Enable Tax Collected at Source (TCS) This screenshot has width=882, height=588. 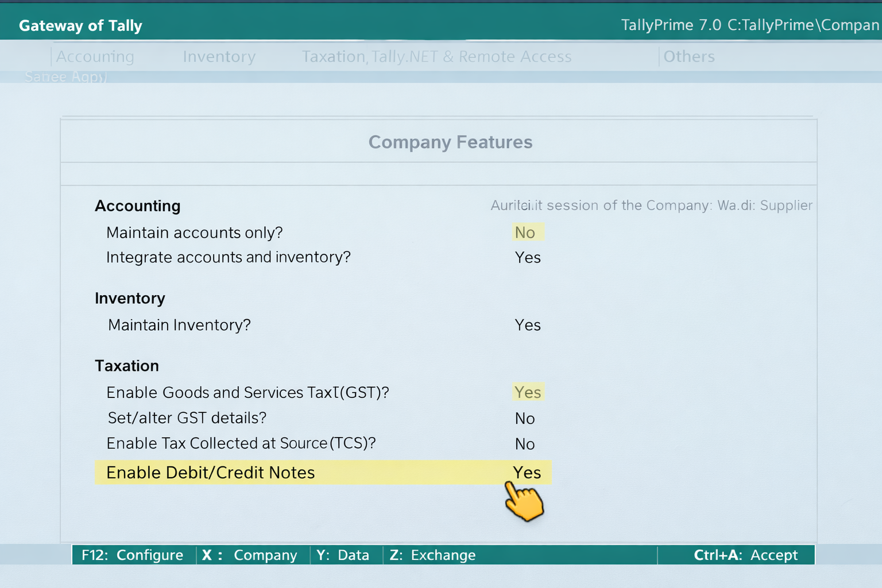pyautogui.click(x=524, y=443)
